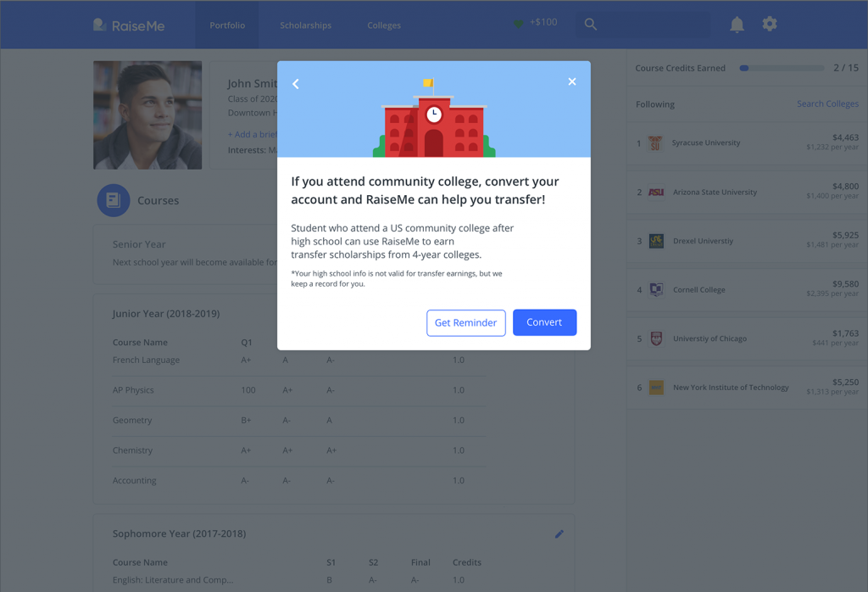Click the $1,763 Chicago scholarship amount
Image resolution: width=868 pixels, height=592 pixels.
(x=845, y=333)
